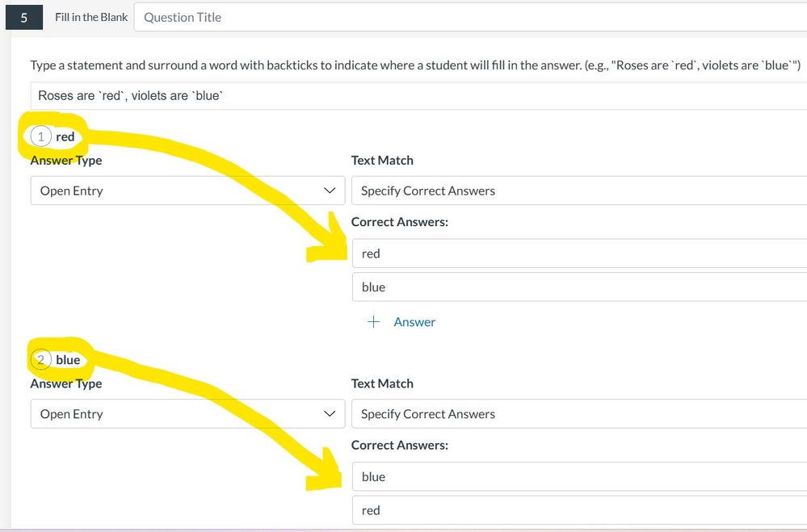Click the circled number 2 blank marker
The width and height of the screenshot is (807, 532).
coord(40,359)
